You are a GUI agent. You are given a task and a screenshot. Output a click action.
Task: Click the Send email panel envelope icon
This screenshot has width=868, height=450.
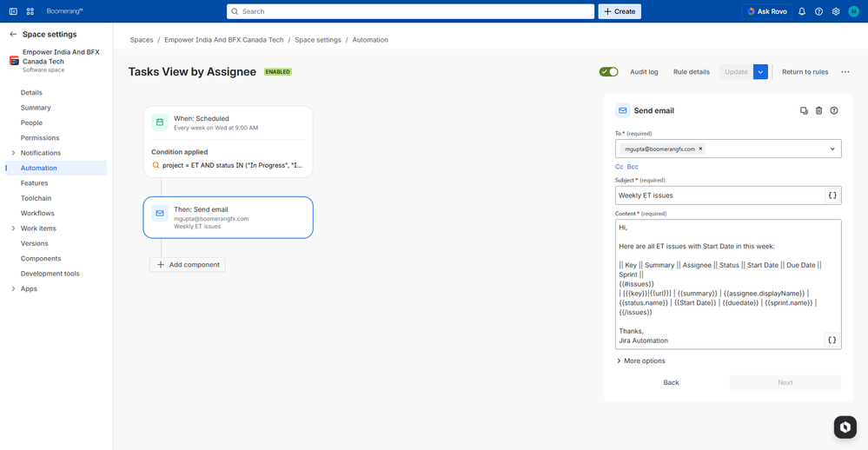[623, 110]
